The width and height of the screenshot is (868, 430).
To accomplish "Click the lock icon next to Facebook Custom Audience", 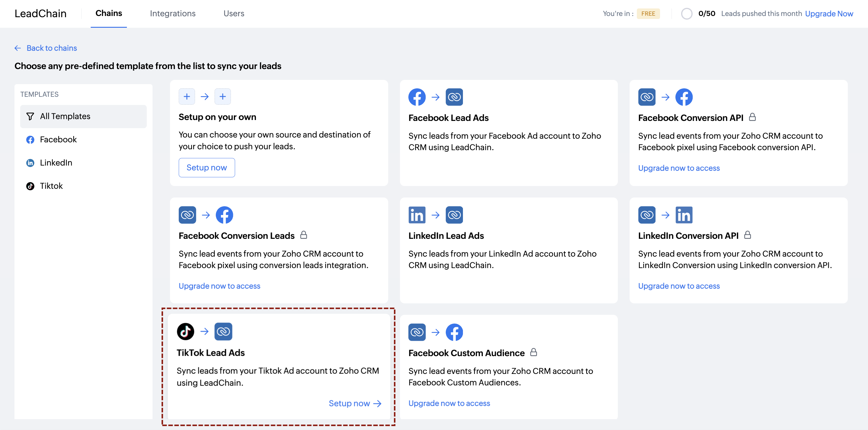I will [x=533, y=353].
